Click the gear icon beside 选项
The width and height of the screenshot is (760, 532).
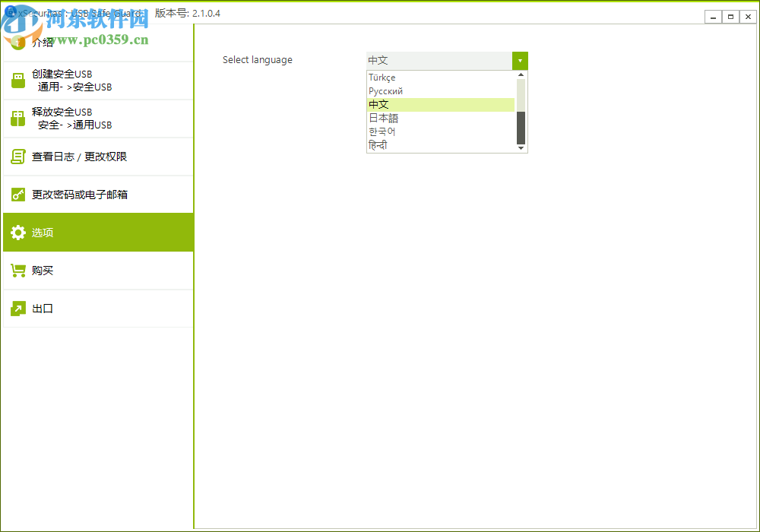(18, 233)
